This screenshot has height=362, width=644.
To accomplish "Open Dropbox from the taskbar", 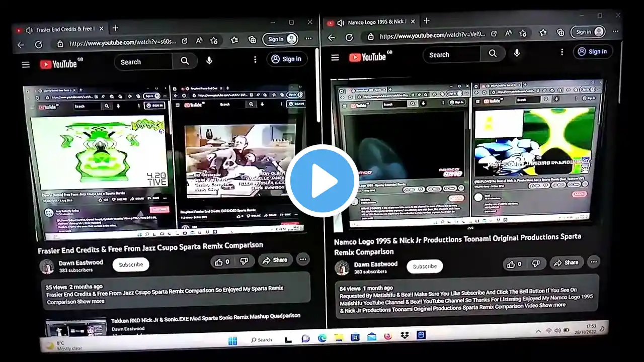I will point(405,335).
